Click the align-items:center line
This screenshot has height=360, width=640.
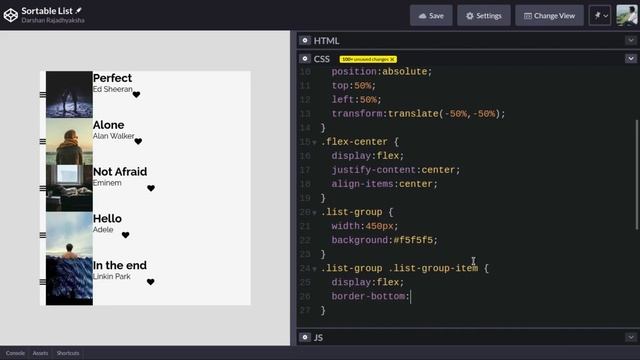(x=384, y=184)
